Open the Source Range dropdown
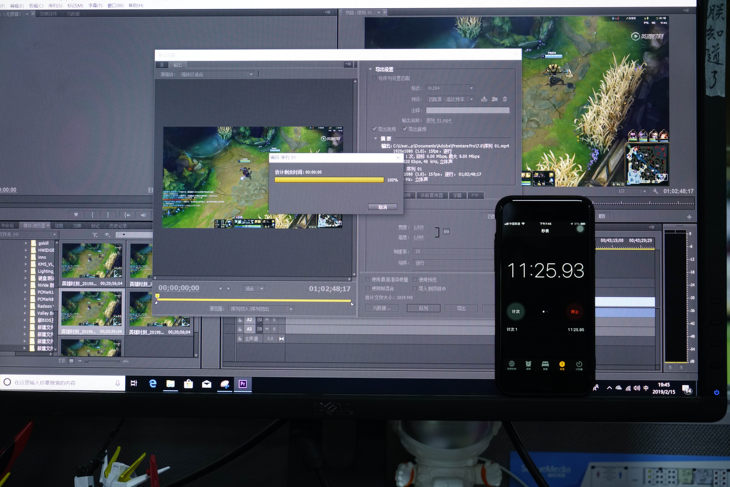The height and width of the screenshot is (487, 730). pos(261,309)
